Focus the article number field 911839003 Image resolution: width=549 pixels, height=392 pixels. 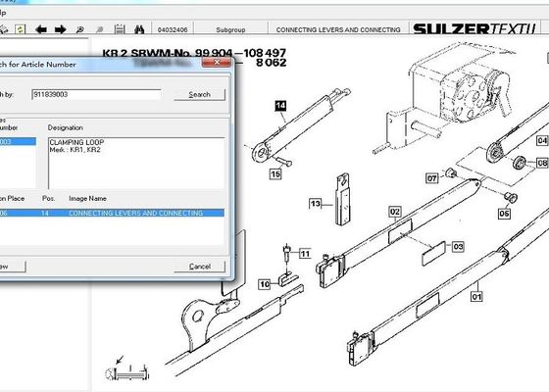pos(96,94)
